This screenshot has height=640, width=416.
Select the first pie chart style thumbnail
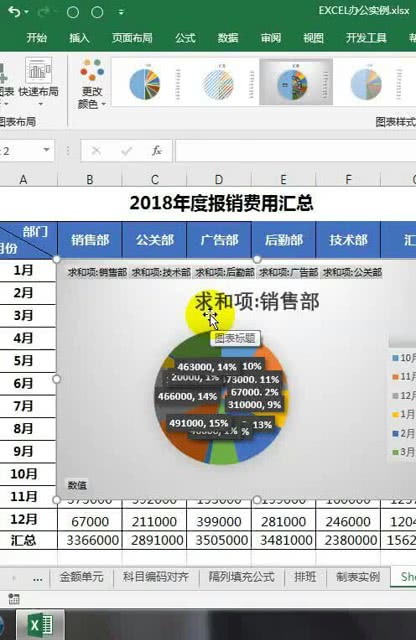[145, 84]
